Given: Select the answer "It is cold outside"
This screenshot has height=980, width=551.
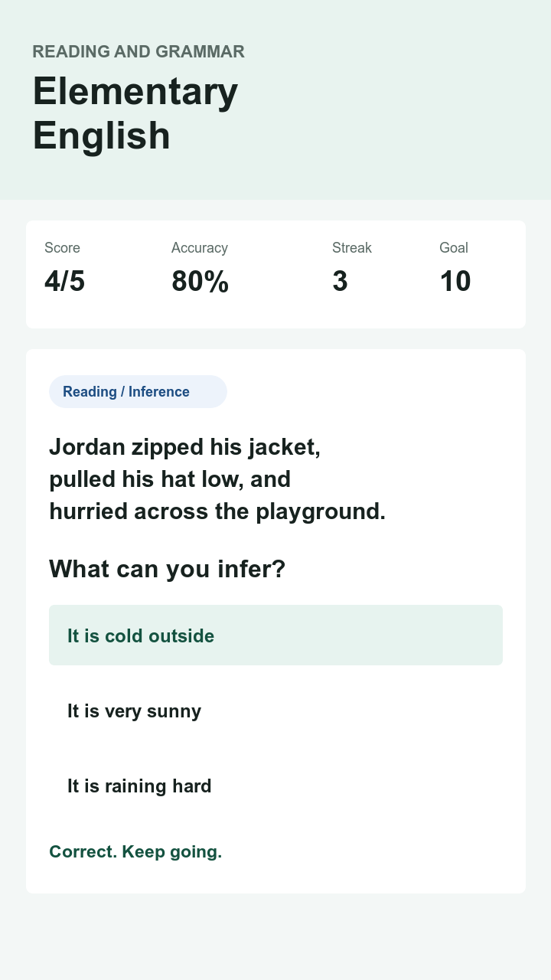Looking at the screenshot, I should point(275,635).
